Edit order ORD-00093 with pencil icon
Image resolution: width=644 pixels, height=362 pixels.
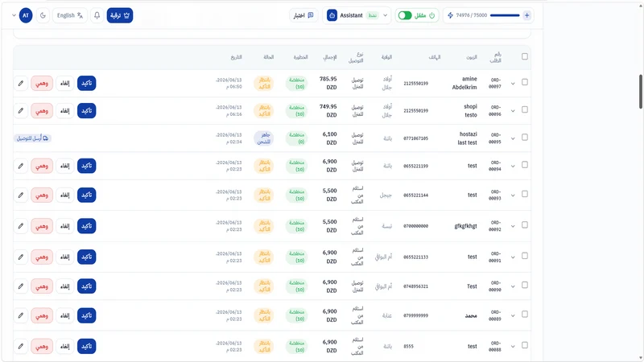click(x=21, y=195)
